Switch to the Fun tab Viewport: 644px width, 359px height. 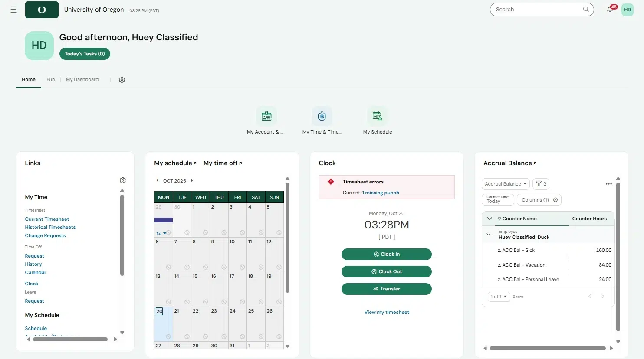click(x=51, y=80)
